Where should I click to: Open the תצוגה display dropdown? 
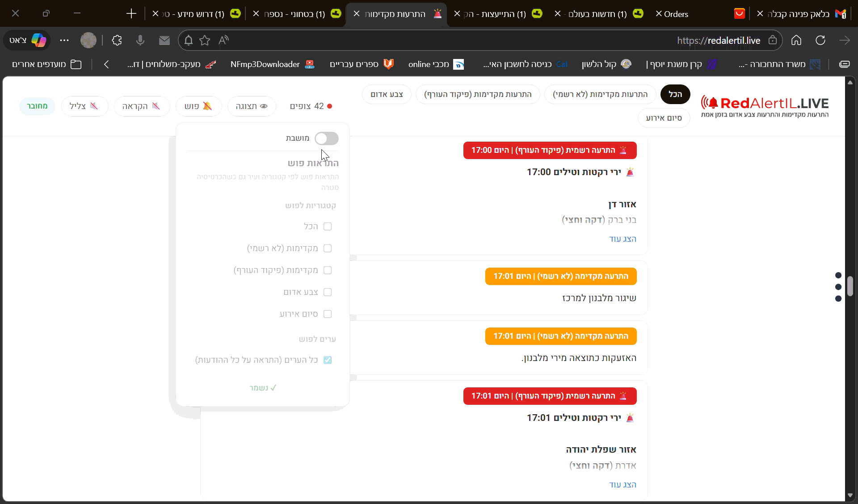[x=252, y=106]
